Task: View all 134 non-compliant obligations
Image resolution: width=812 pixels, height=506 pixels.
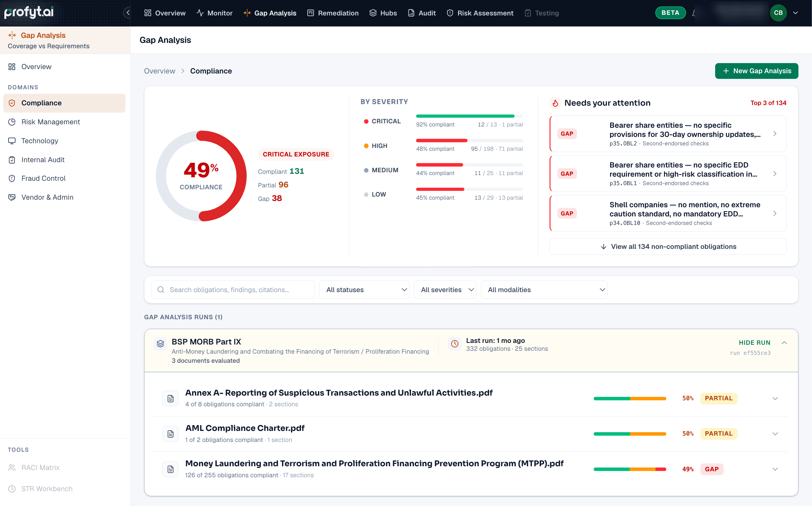Action: pyautogui.click(x=668, y=247)
